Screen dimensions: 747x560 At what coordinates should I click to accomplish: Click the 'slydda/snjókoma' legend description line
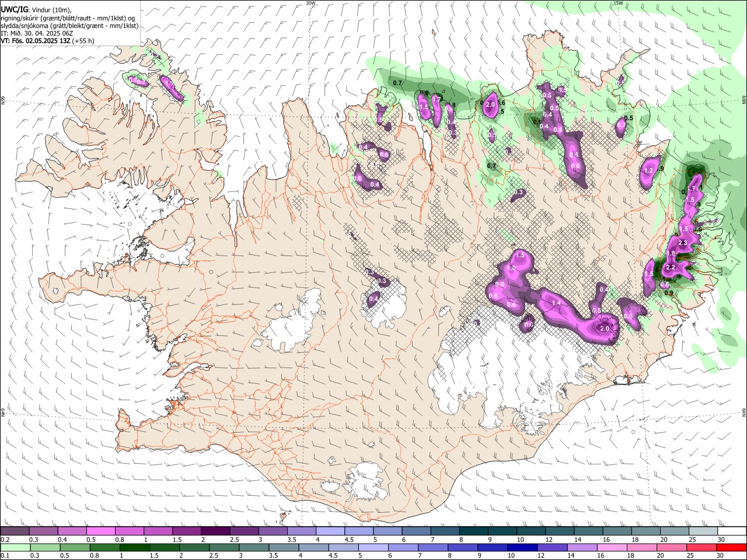tap(69, 26)
